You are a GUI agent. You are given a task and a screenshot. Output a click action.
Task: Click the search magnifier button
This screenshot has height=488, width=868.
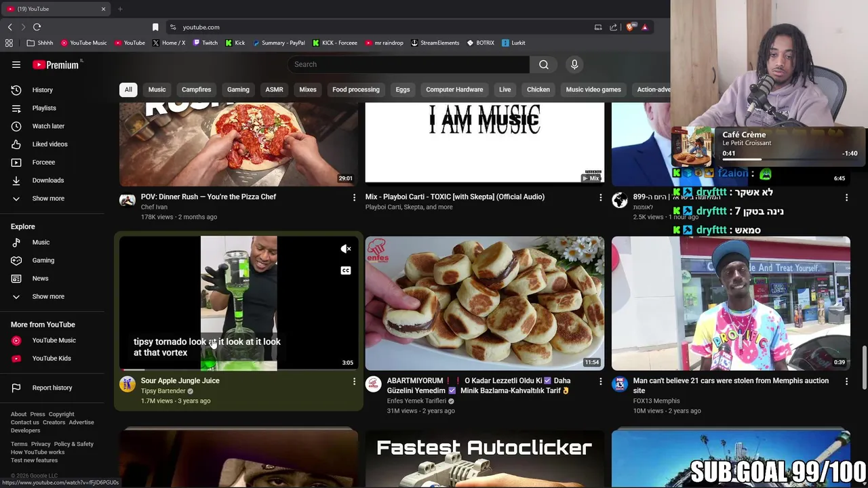point(544,64)
